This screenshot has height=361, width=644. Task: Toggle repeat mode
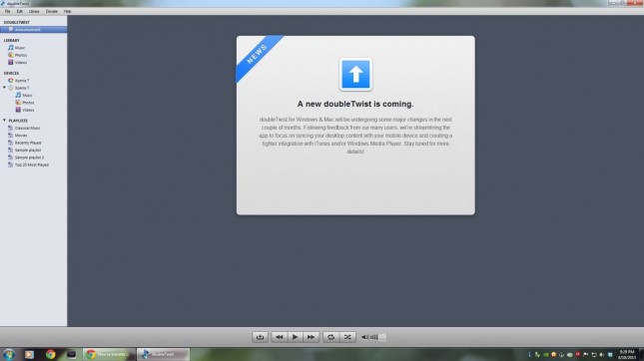tap(330, 337)
